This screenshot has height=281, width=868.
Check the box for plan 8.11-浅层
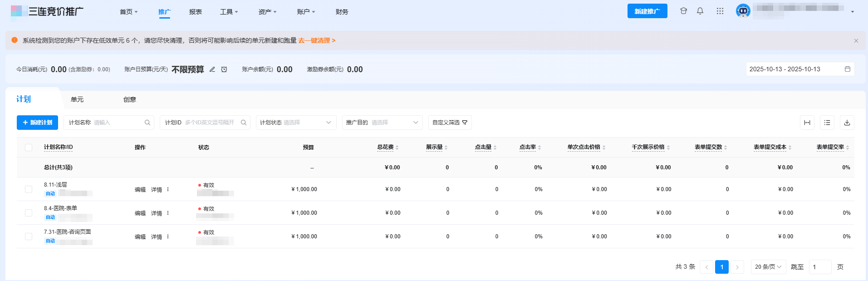[x=29, y=189]
